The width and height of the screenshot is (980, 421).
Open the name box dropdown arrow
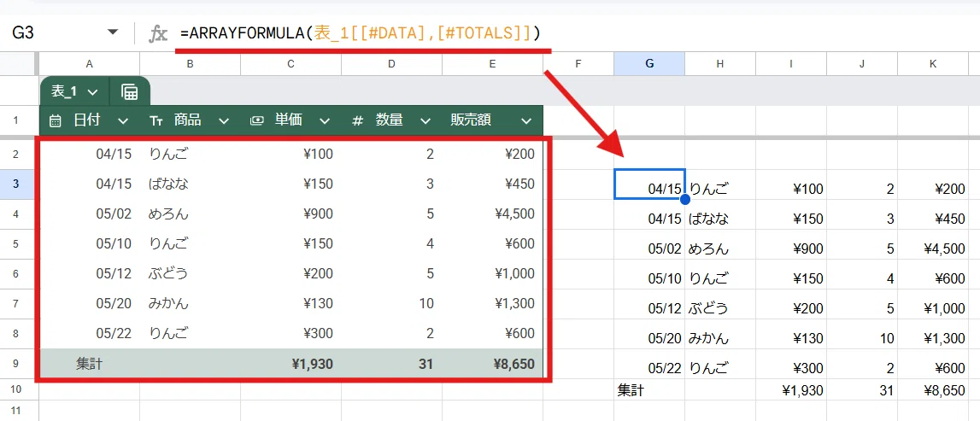click(x=113, y=32)
